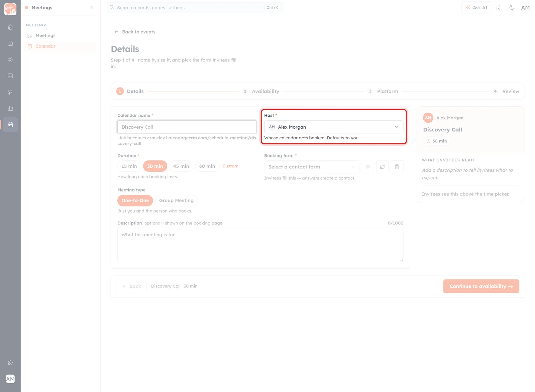Choose Group Meeting type
The height and width of the screenshot is (392, 535).
pos(176,201)
